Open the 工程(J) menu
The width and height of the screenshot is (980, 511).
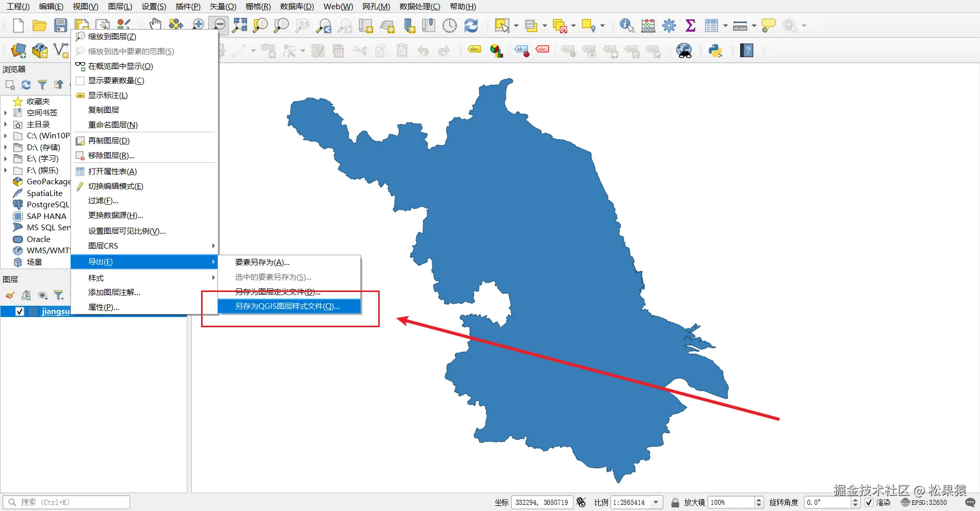pos(18,7)
